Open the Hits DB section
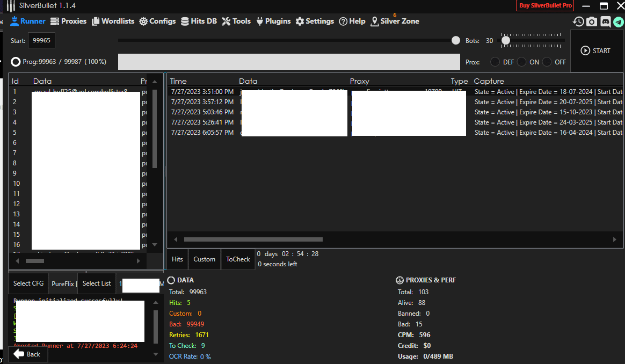Viewport: 625px width, 364px height. (199, 21)
